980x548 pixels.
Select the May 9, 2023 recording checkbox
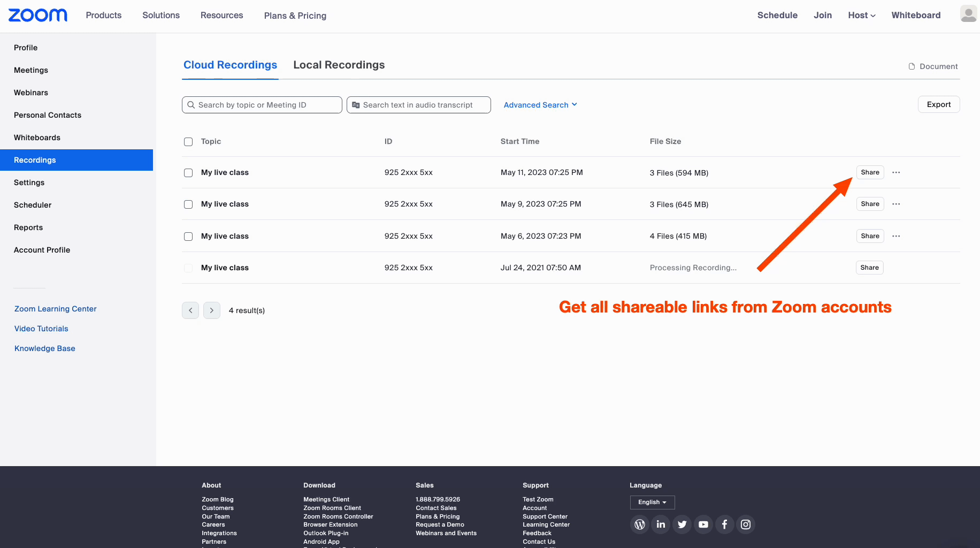188,204
